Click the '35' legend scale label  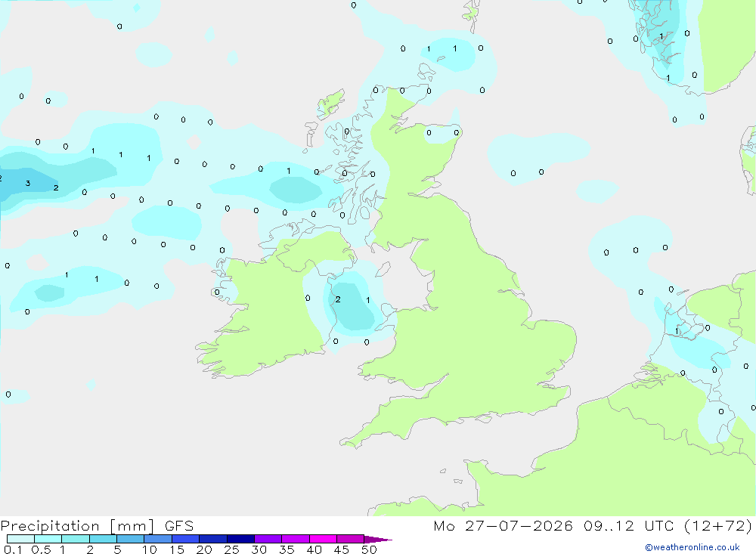click(x=287, y=549)
